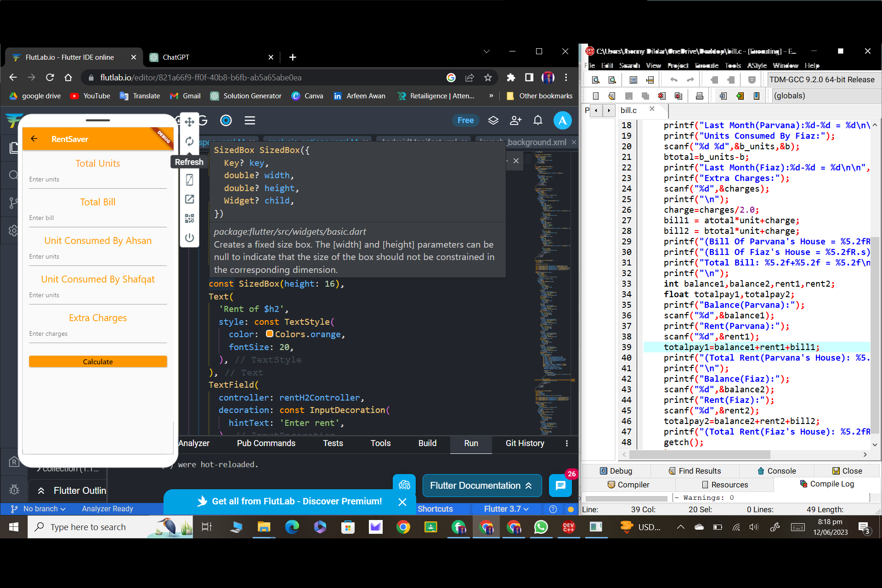Open Dev-C++ from the taskbar
The height and width of the screenshot is (588, 882).
(x=568, y=527)
